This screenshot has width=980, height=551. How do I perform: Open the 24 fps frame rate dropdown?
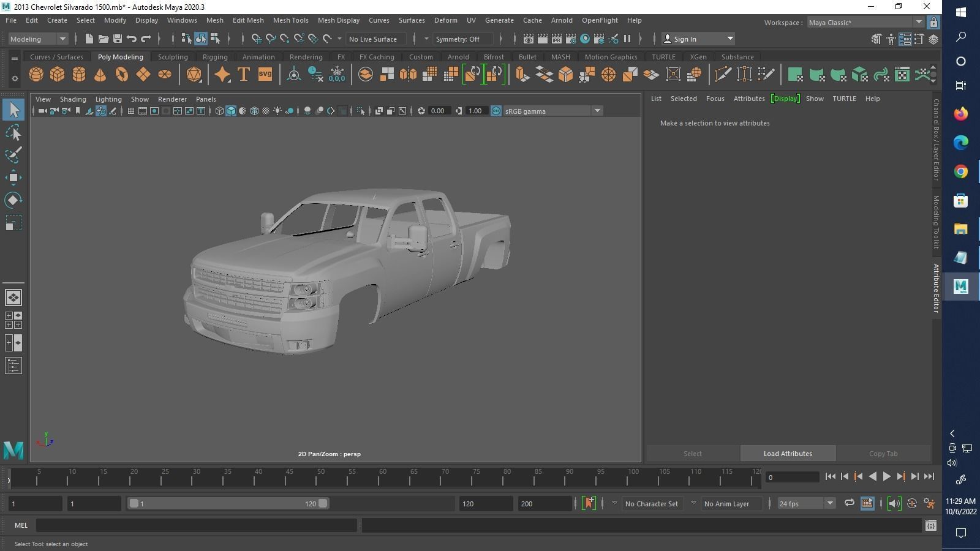pos(806,503)
